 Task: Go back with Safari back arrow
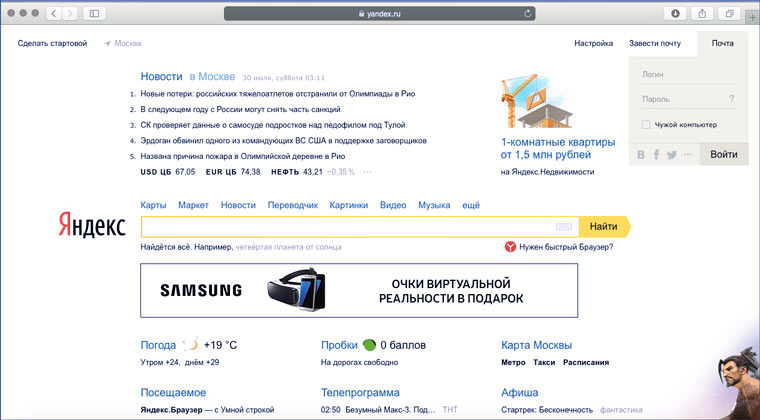click(x=54, y=14)
